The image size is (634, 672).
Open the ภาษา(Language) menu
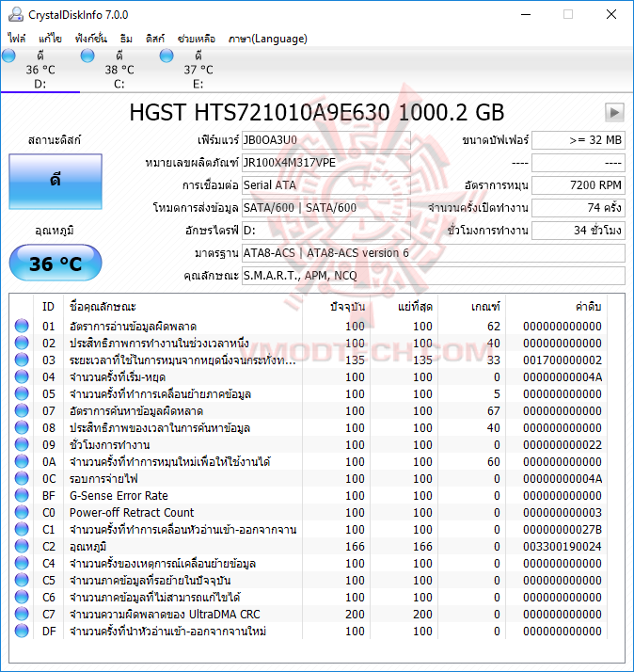[268, 39]
